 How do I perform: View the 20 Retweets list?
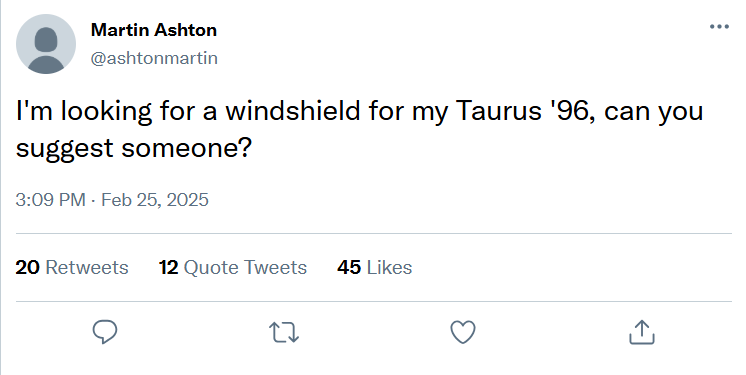[72, 267]
